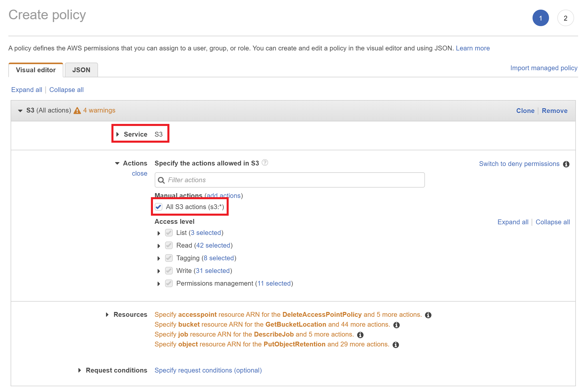Click Import managed policy link
This screenshot has height=388, width=588.
(544, 68)
